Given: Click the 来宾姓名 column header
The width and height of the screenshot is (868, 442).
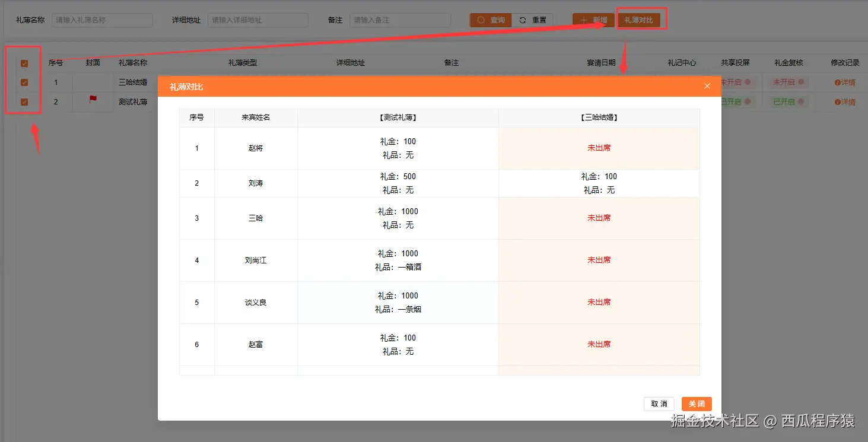Looking at the screenshot, I should tap(256, 117).
